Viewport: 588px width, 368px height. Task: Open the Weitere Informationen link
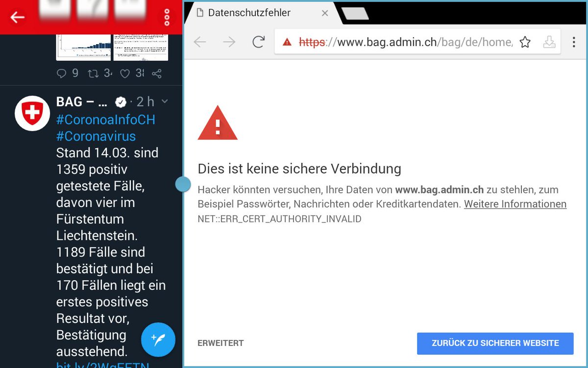pos(515,204)
